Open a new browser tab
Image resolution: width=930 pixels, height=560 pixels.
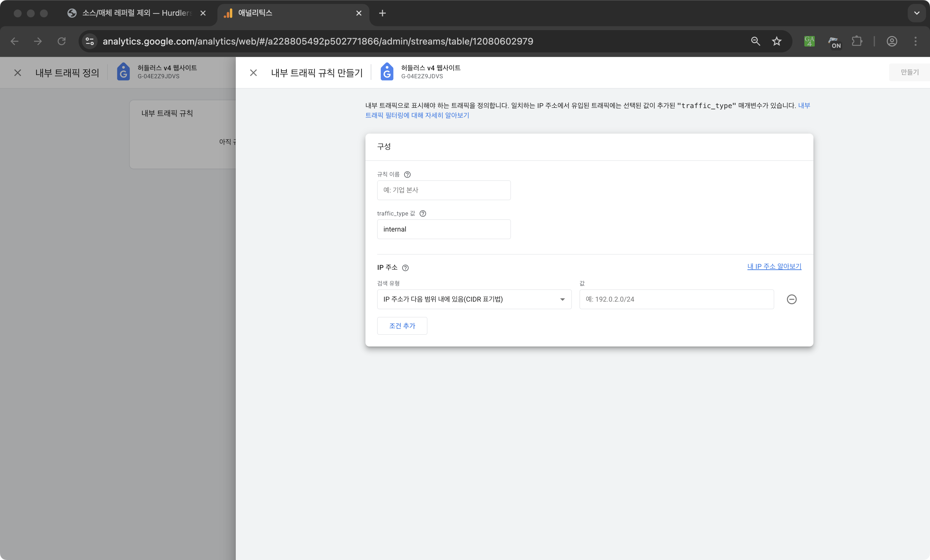[x=382, y=13]
